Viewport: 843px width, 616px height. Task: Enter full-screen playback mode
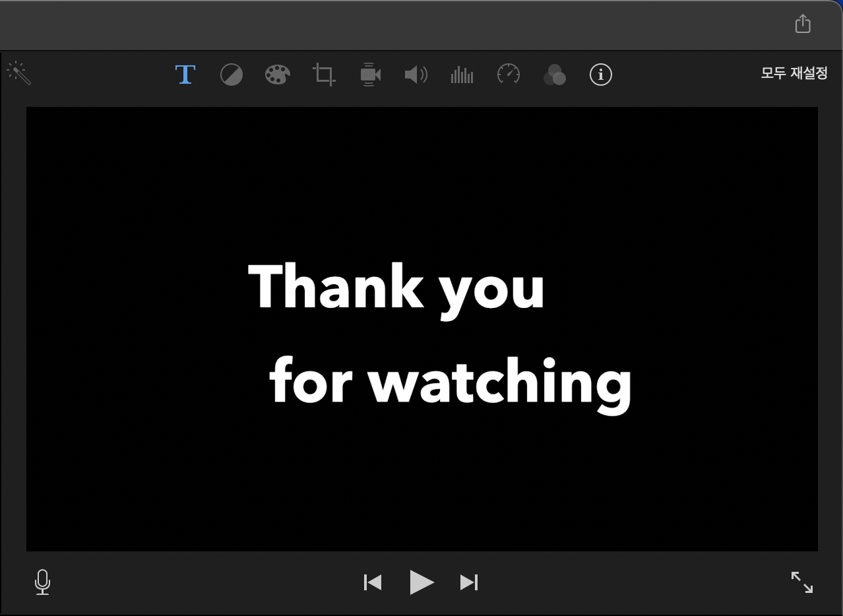802,582
